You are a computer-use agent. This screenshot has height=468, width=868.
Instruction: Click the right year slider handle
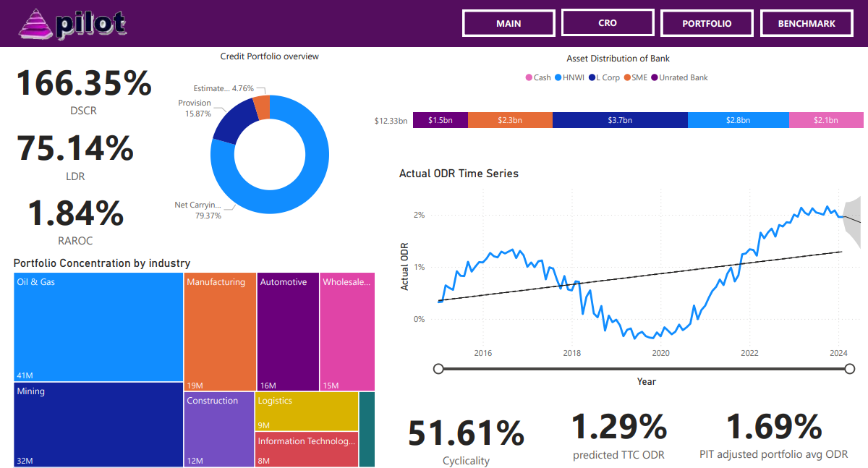tap(849, 369)
